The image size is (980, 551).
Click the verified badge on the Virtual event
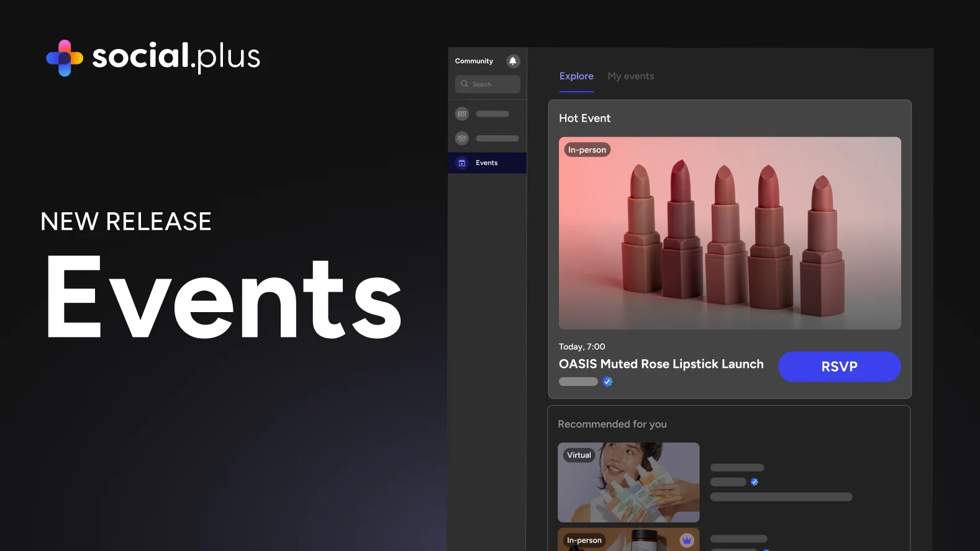tap(754, 482)
